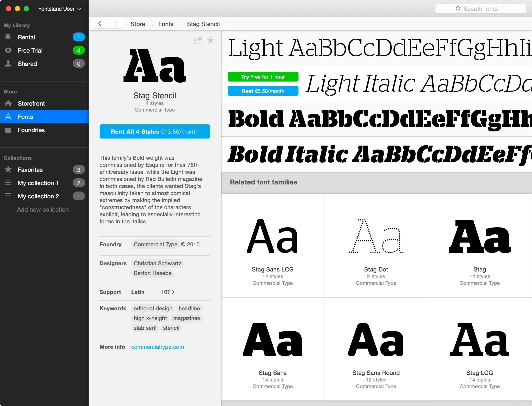Select the Light Italic preview row
532x406 pixels.
click(377, 84)
